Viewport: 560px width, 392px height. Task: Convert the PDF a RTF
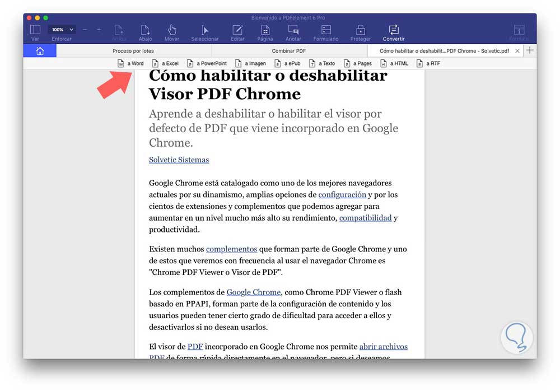(428, 63)
